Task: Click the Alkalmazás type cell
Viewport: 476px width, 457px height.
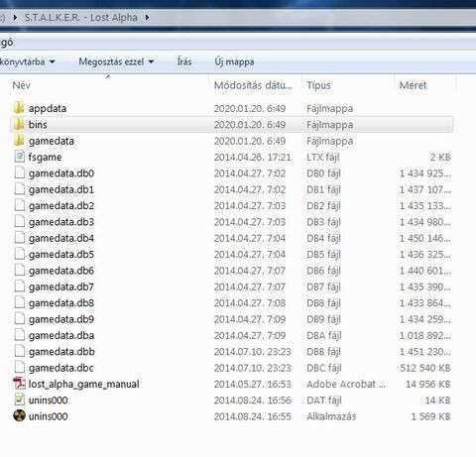Action: tap(331, 416)
